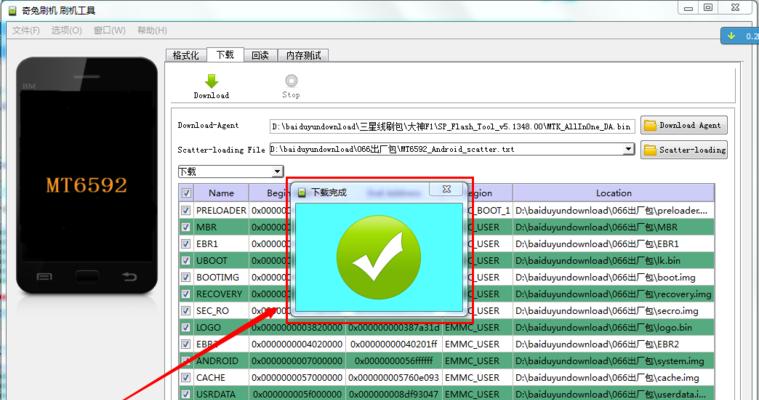
Task: Click ANDROID end address 0x0000000056ffffff
Action: point(394,361)
